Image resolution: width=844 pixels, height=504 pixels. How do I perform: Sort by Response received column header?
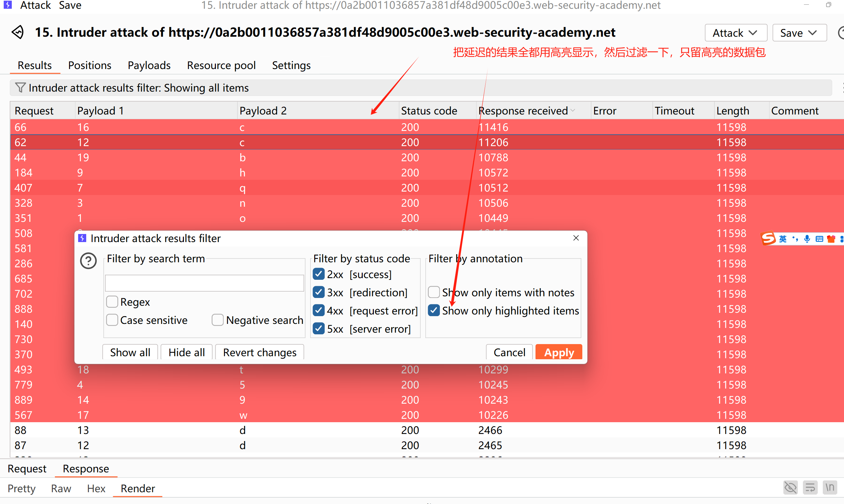click(x=523, y=111)
